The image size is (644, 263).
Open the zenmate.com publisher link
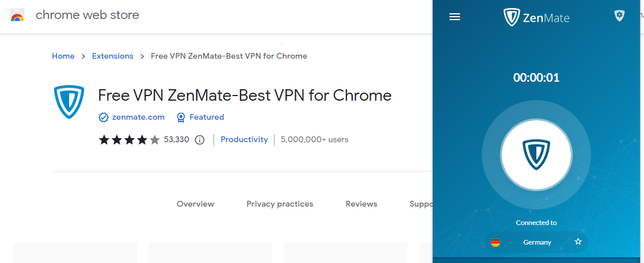137,117
